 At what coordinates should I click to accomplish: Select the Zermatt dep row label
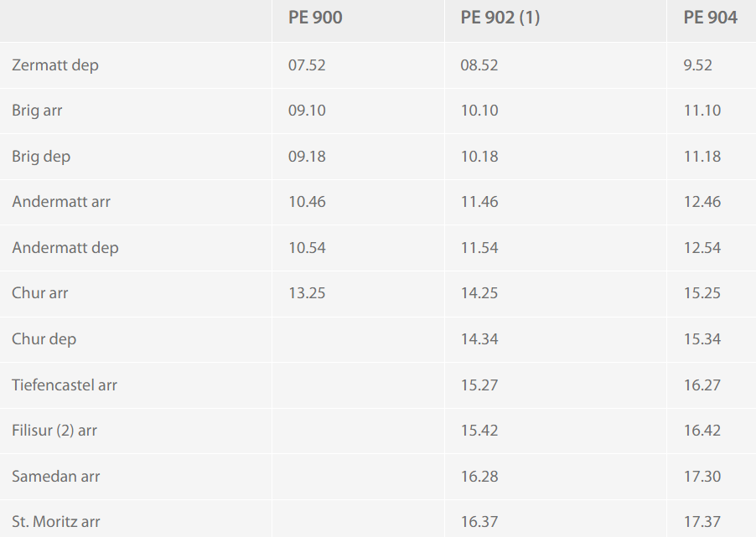(x=55, y=65)
